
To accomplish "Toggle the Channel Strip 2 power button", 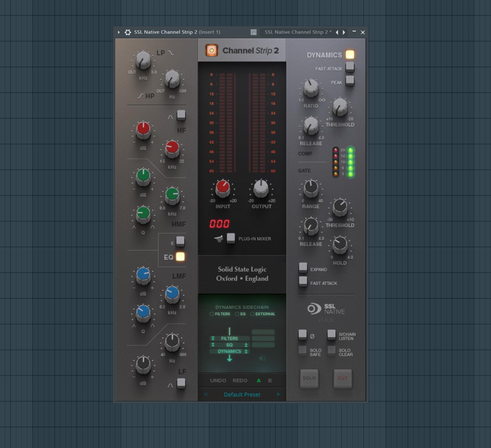I will (211, 51).
